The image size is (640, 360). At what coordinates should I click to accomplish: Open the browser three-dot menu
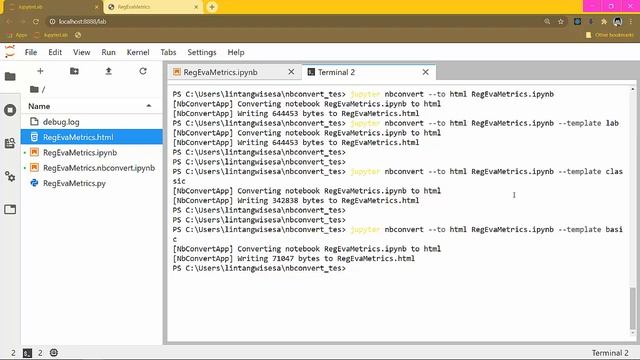(x=631, y=21)
